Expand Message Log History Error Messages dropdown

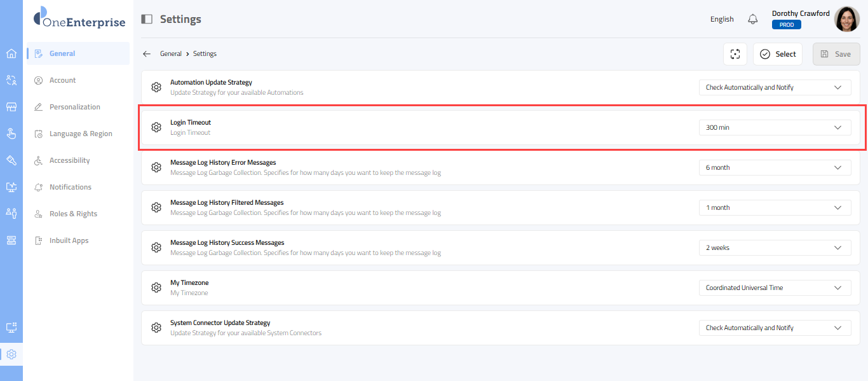775,167
